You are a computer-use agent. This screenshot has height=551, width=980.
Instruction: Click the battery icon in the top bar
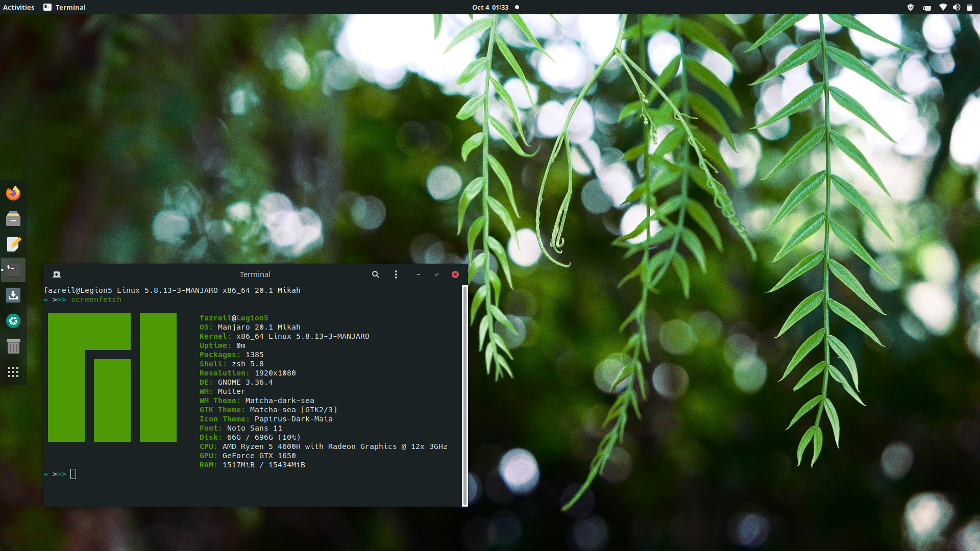(970, 7)
